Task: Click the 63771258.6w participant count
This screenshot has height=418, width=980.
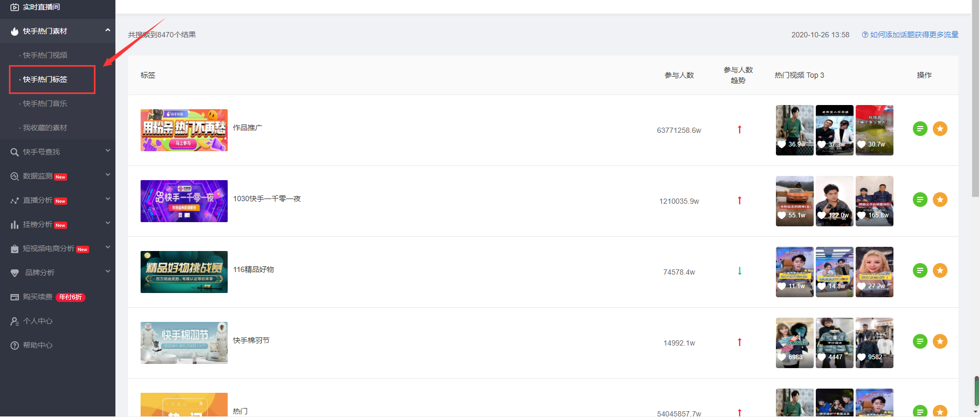Action: pos(679,130)
